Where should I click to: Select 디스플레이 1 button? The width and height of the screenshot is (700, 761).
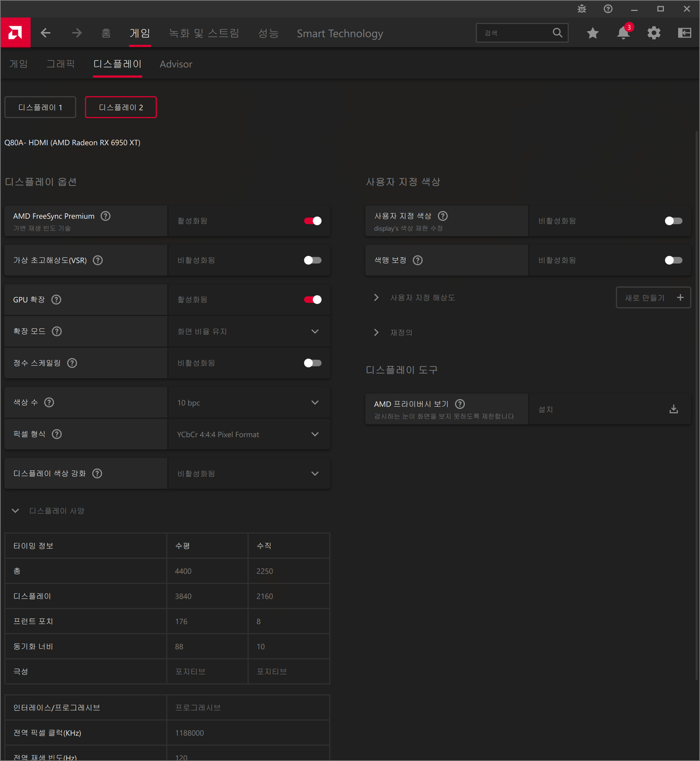[x=40, y=107]
